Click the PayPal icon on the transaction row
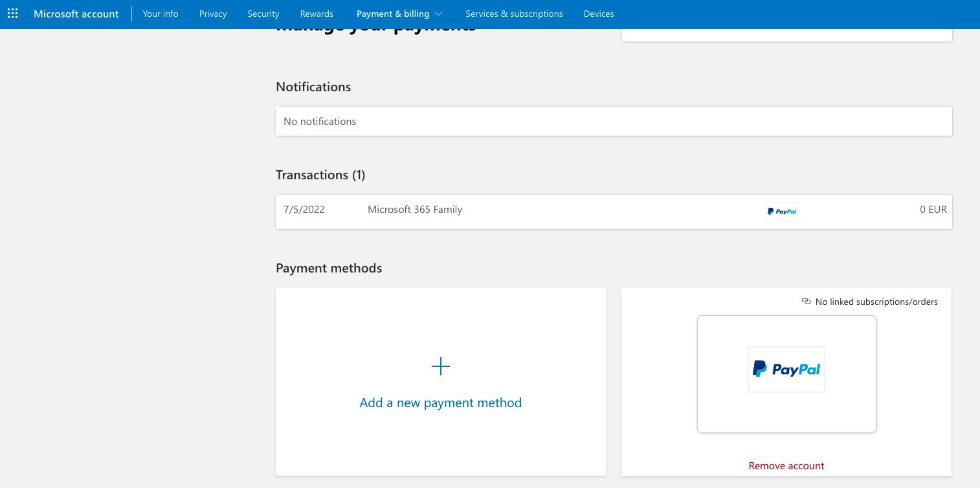 point(781,211)
